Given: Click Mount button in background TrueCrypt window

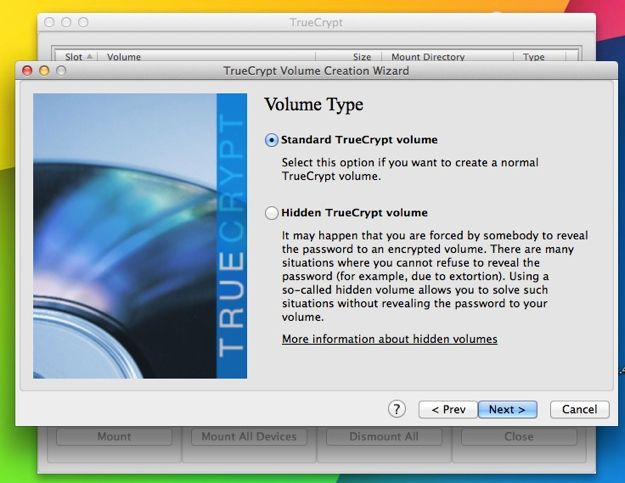Looking at the screenshot, I should [x=114, y=437].
